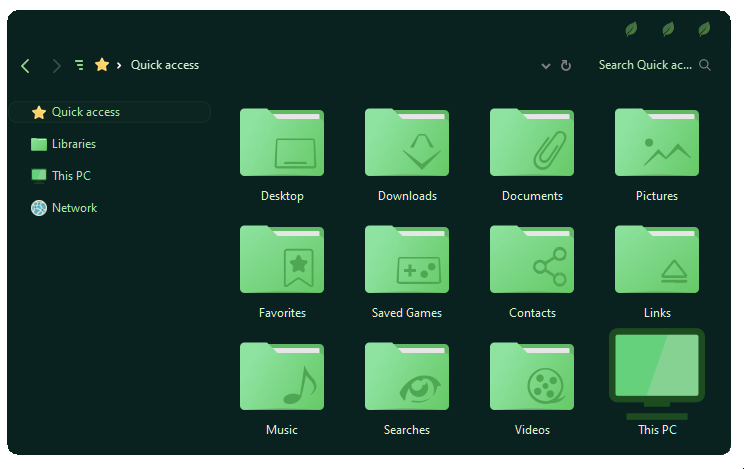Open the Searches folder
This screenshot has width=744, height=469.
point(407,377)
